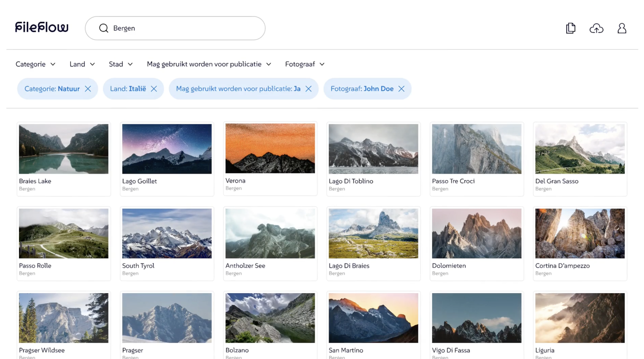Go to the FileFlow logo home

click(x=42, y=27)
